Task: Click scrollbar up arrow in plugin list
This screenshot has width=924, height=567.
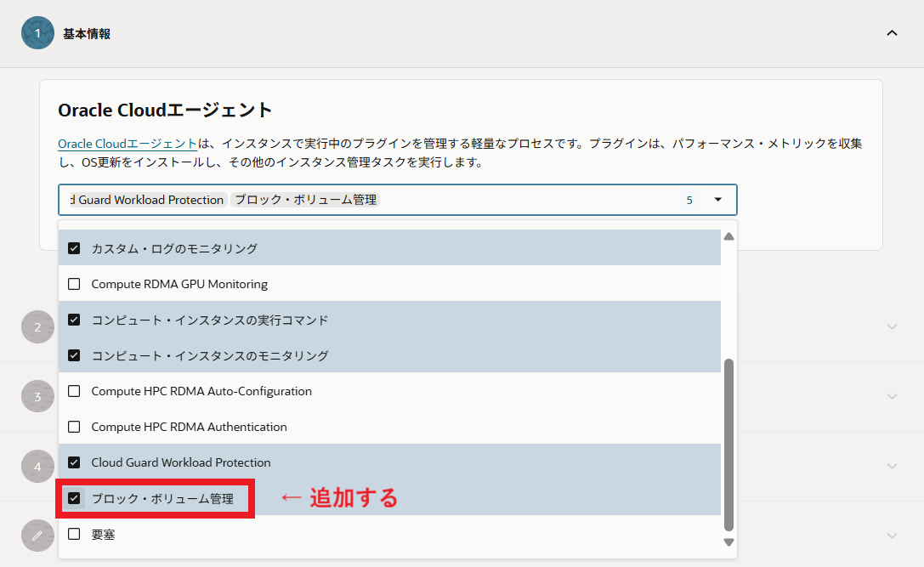Action: click(729, 236)
